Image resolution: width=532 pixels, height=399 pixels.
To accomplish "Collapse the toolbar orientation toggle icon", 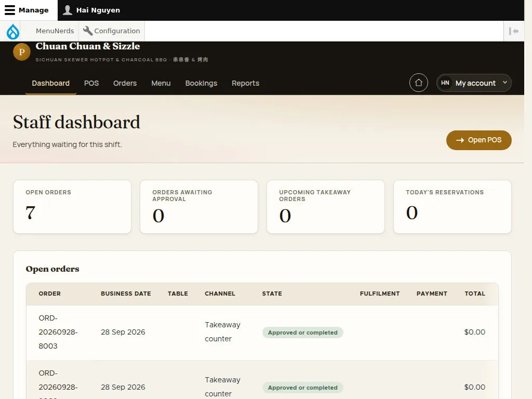I will click(514, 31).
